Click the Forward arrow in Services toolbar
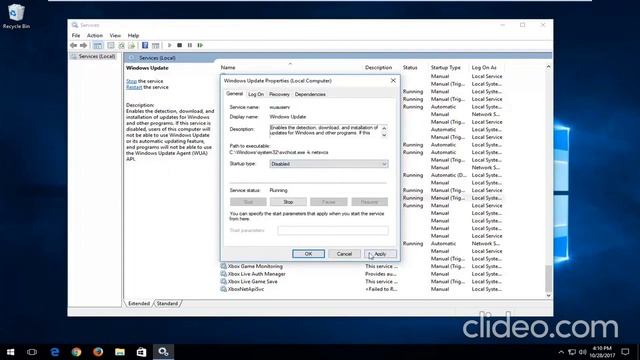The height and width of the screenshot is (360, 640). 84,45
